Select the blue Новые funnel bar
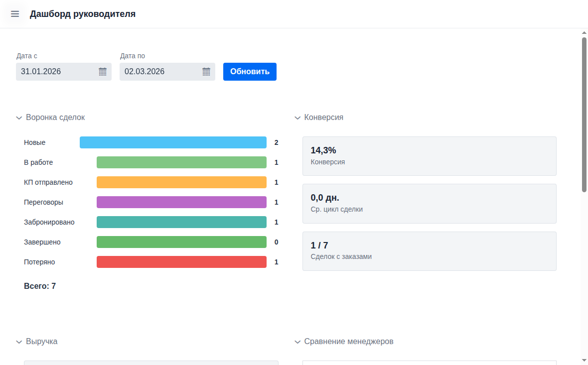The width and height of the screenshot is (588, 365). pos(173,142)
